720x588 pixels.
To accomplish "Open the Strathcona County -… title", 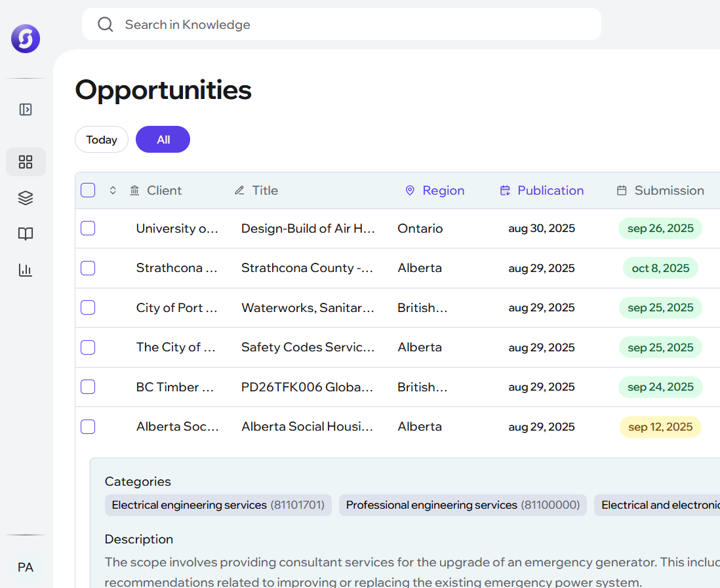I will 307,268.
